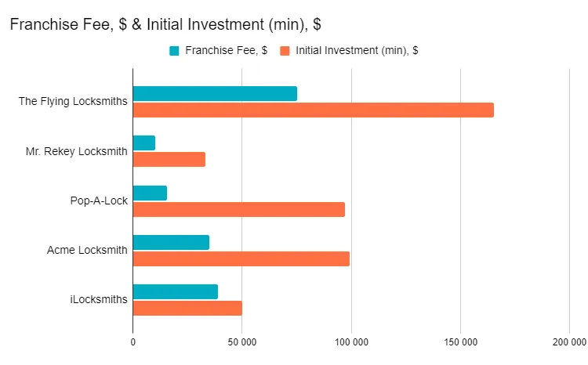Click 'The Flying Locksmiths' axis label
This screenshot has width=588, height=365.
coord(73,102)
